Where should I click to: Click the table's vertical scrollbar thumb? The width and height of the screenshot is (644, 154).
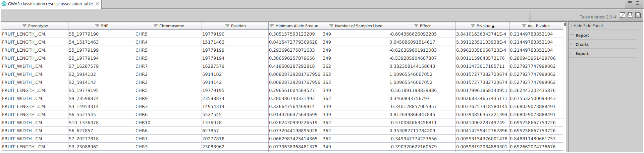click(565, 24)
